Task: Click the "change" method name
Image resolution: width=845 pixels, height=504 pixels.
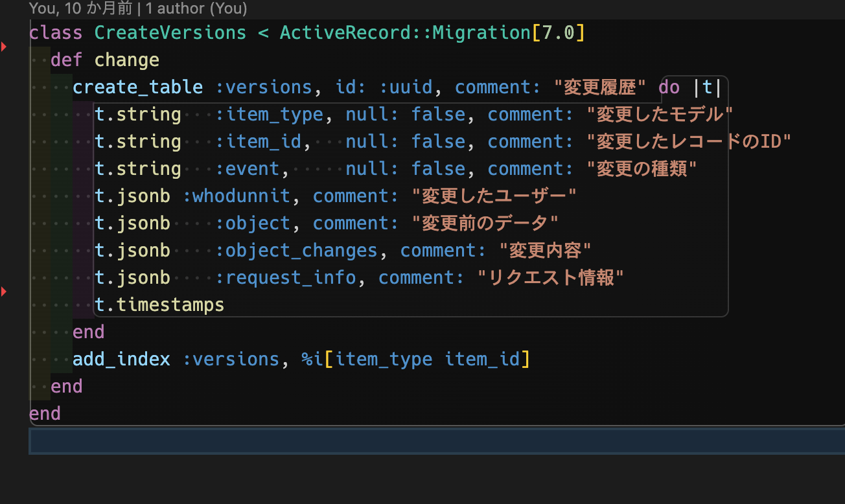Action: (127, 60)
